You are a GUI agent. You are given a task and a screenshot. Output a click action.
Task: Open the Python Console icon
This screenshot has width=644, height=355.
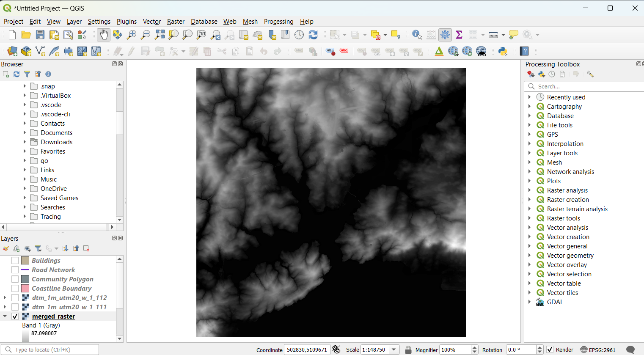click(503, 51)
